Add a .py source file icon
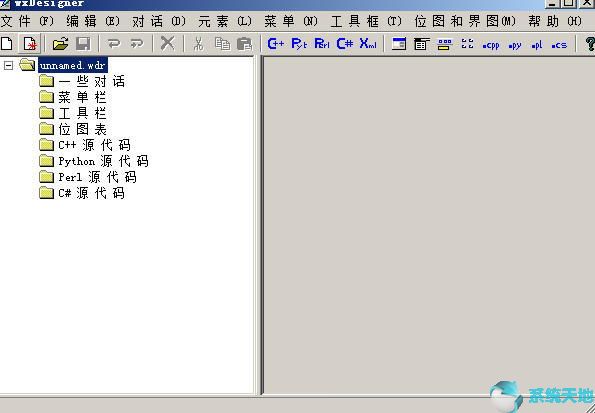595x413 pixels. pos(515,46)
